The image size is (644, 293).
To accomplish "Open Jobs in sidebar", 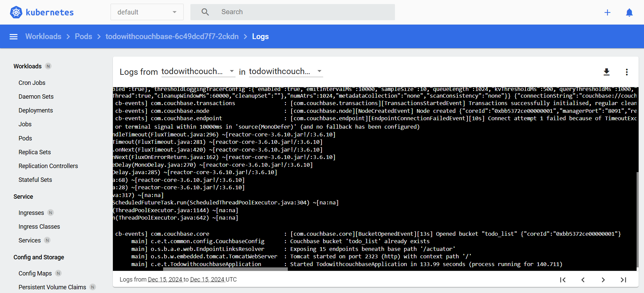I will (x=25, y=124).
